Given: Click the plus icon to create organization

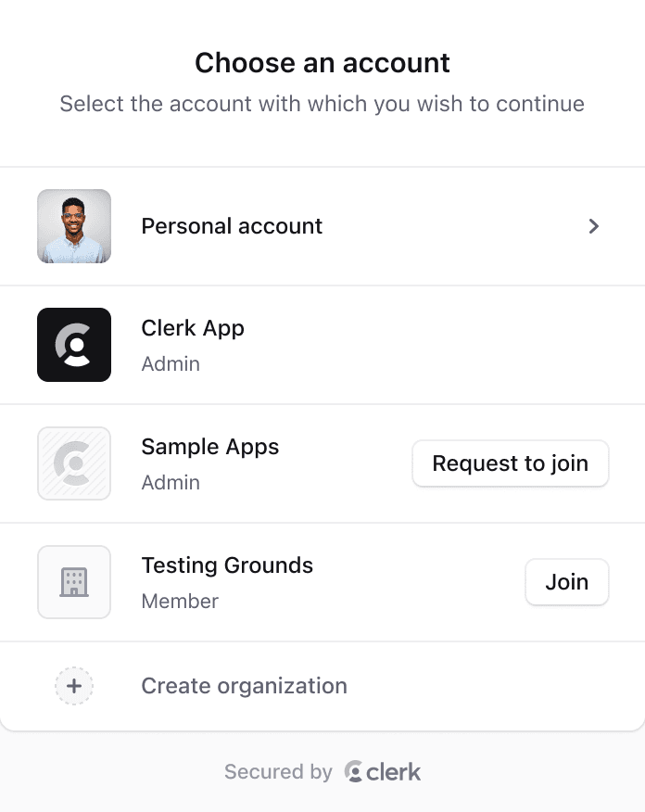Looking at the screenshot, I should 74,686.
